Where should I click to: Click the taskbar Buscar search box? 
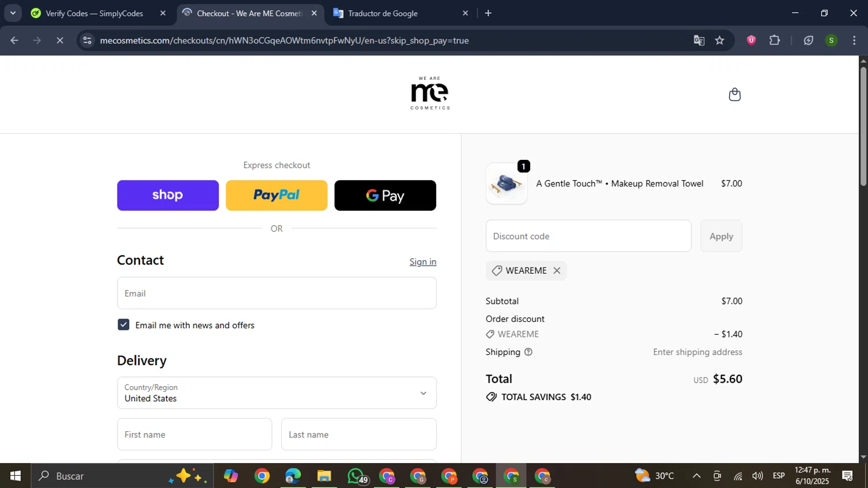(122, 476)
